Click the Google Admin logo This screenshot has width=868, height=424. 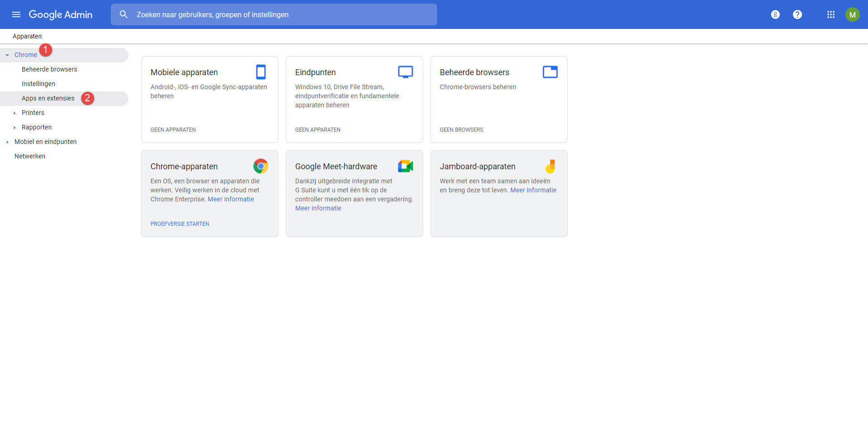tap(61, 14)
